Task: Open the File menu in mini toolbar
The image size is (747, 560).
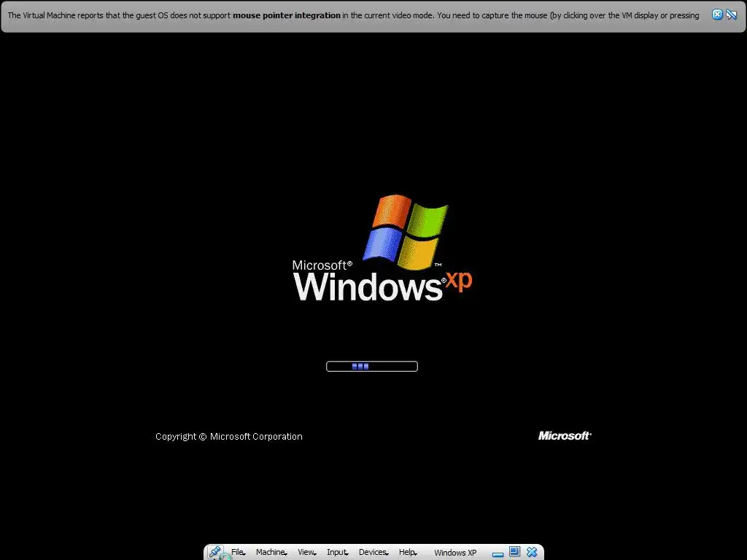Action: 239,553
